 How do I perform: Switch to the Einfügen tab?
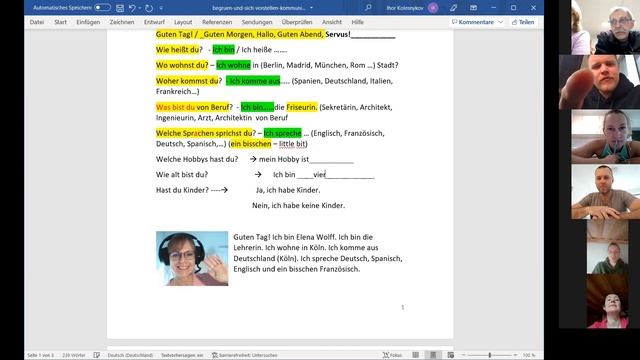point(88,22)
